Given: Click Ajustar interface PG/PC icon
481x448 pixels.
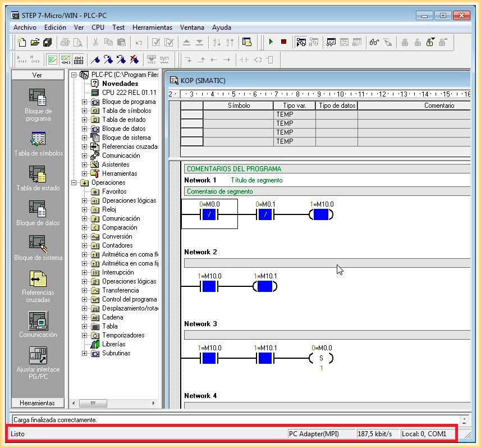Looking at the screenshot, I should (x=38, y=355).
